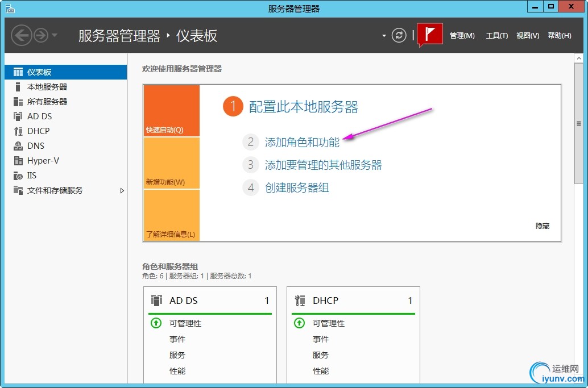Click the 所有服务器 sidebar icon
This screenshot has width=588, height=388.
pyautogui.click(x=18, y=102)
